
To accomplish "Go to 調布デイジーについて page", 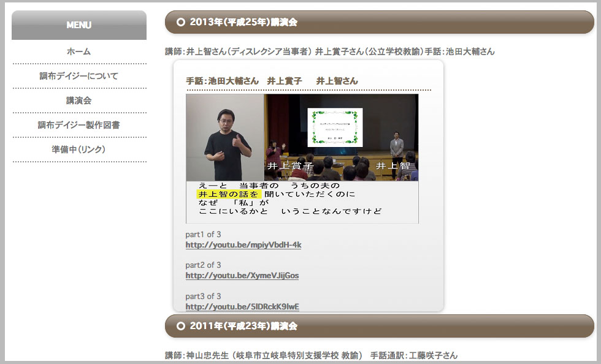I will (x=78, y=76).
